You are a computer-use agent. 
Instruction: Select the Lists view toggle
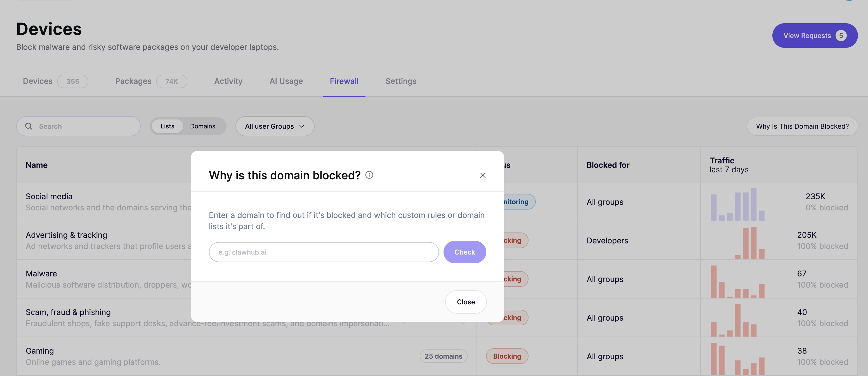click(167, 126)
